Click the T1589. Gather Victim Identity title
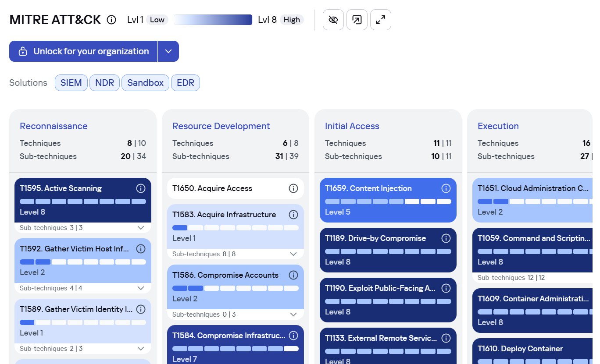The width and height of the screenshot is (600, 364). (x=76, y=309)
